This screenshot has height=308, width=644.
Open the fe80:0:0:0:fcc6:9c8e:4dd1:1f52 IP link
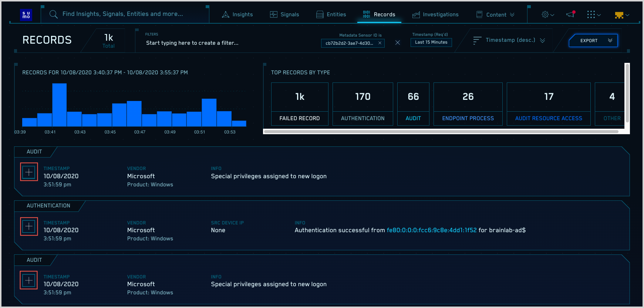(432, 230)
